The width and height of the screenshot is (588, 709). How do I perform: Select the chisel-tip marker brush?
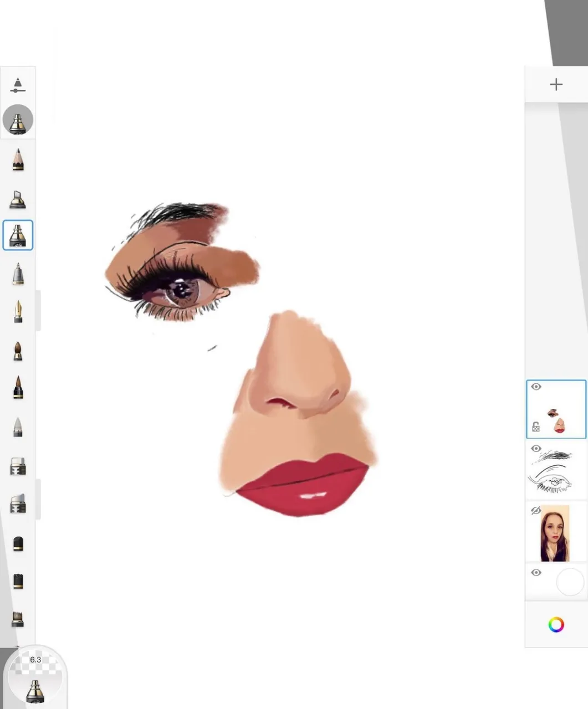[x=18, y=198]
